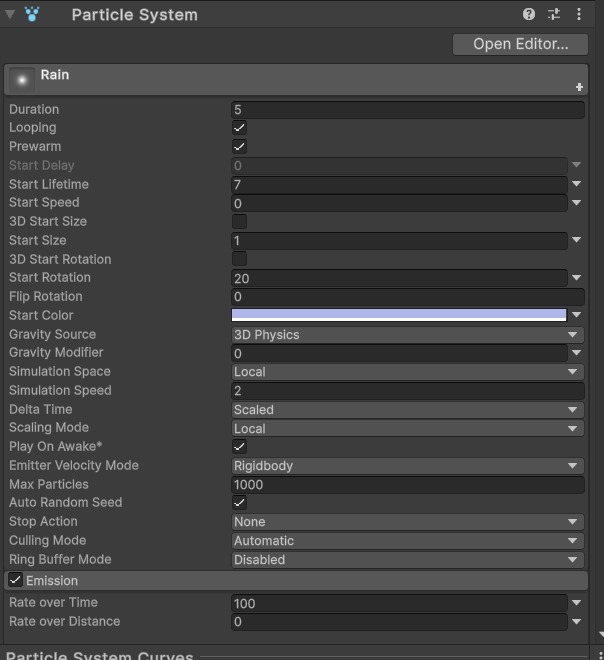Enable the 3D Start Size checkbox

pyautogui.click(x=239, y=221)
